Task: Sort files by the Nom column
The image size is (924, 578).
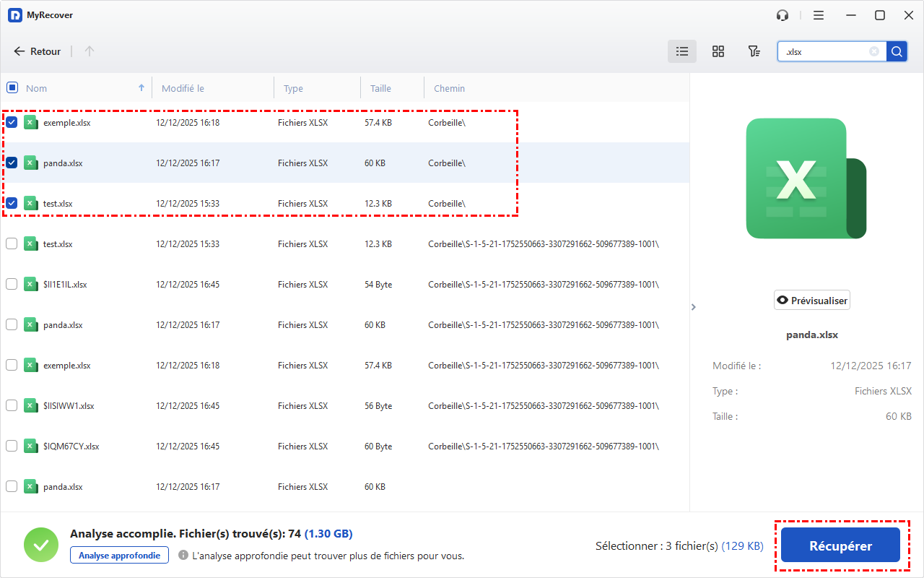Action: (x=37, y=88)
